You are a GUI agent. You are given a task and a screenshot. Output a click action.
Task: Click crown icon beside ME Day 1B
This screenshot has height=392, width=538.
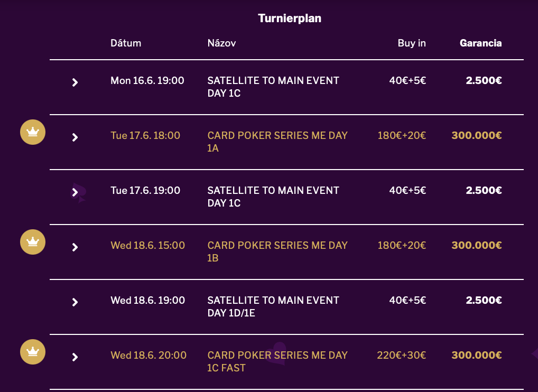[x=33, y=241]
